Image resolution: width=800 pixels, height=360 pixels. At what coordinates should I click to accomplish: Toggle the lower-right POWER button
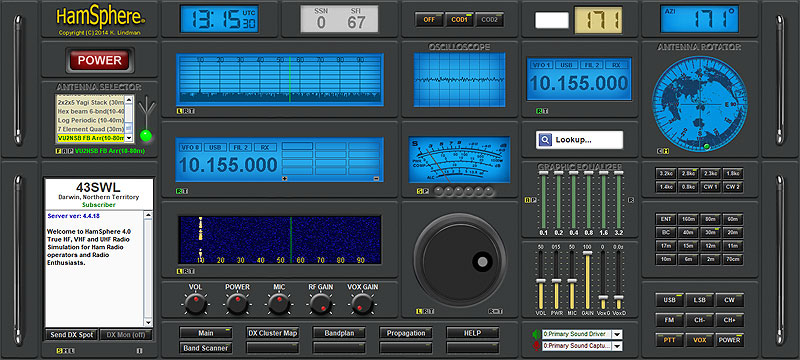(730, 340)
